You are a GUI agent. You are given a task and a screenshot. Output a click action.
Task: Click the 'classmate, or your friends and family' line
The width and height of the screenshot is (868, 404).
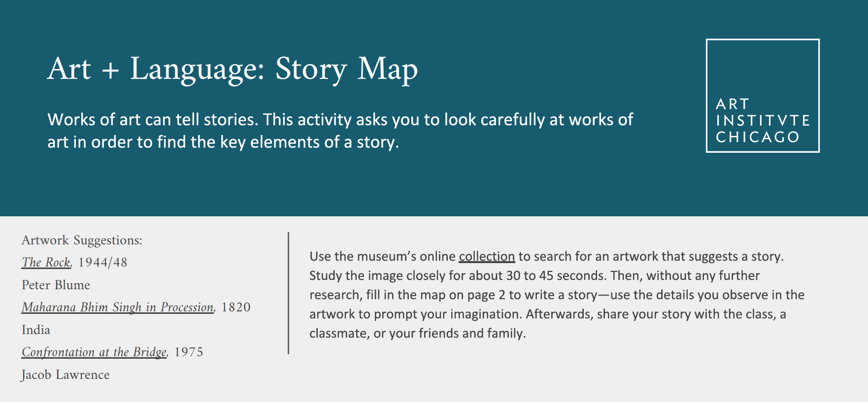point(417,334)
